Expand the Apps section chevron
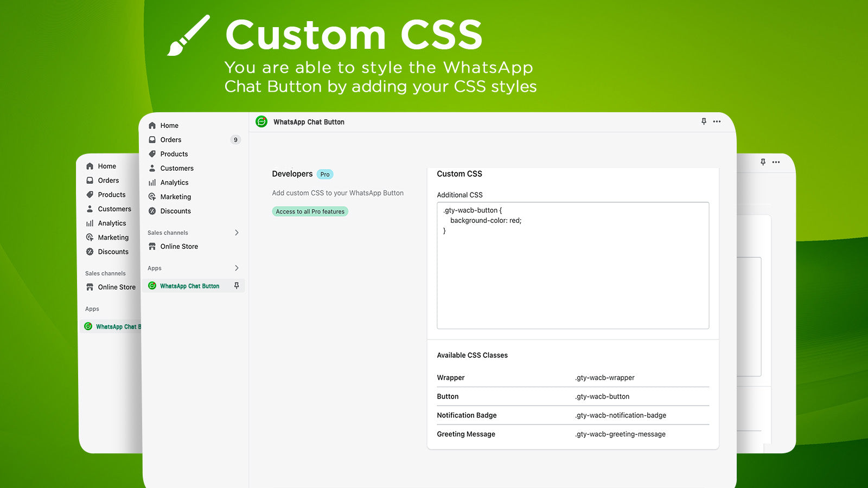The width and height of the screenshot is (868, 488). point(237,268)
